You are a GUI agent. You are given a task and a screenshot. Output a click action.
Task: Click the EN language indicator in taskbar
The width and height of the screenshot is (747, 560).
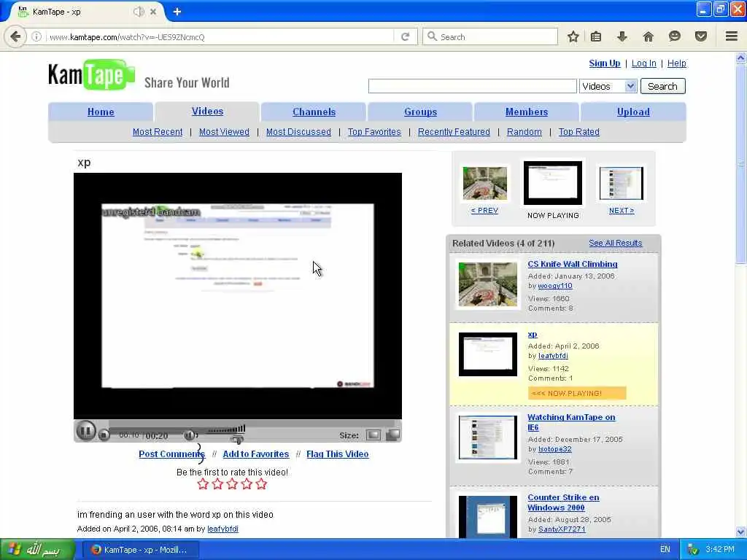[665, 549]
